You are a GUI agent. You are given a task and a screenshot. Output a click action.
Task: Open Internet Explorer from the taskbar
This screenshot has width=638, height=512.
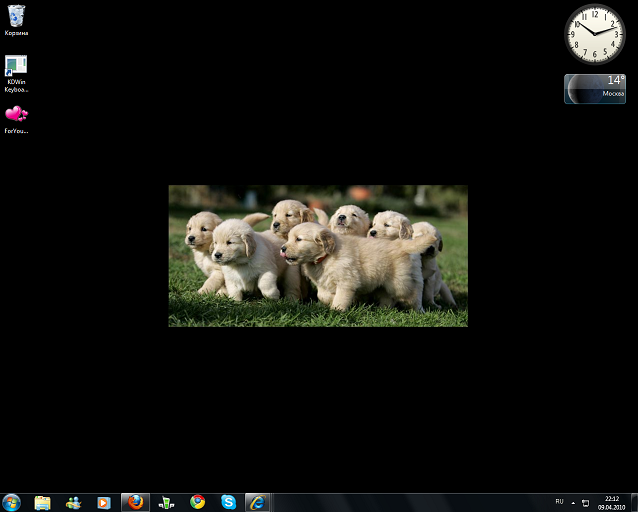[258, 502]
